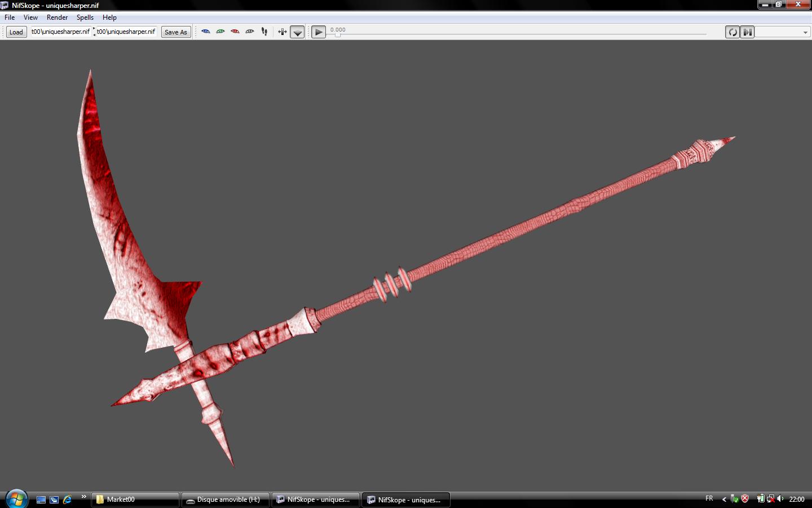Viewport: 812px width, 508px height.
Task: Open the animation selection combo box
Action: pyautogui.click(x=782, y=32)
